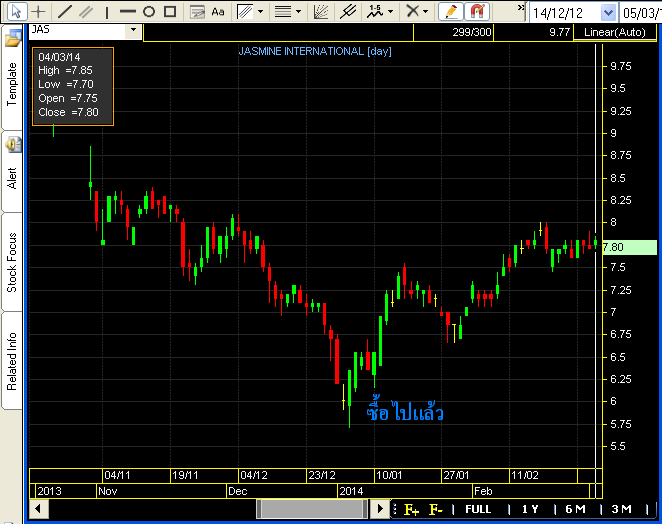Expand the toolbar overflow chevron
Image resolution: width=662 pixels, height=524 pixels.
(x=521, y=8)
